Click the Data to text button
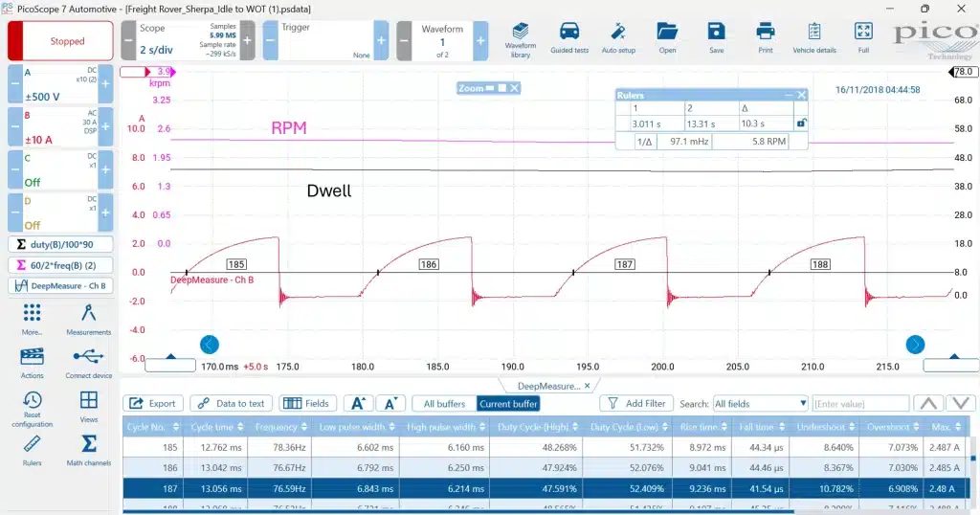The width and height of the screenshot is (980, 515). click(x=232, y=404)
